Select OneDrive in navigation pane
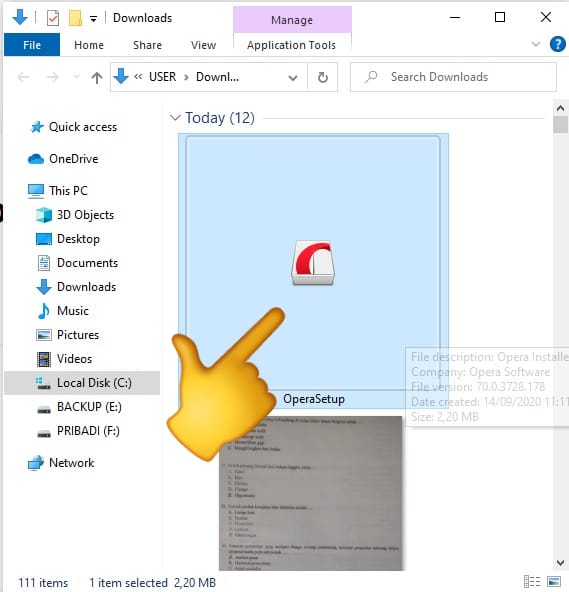569x592 pixels. tap(73, 159)
